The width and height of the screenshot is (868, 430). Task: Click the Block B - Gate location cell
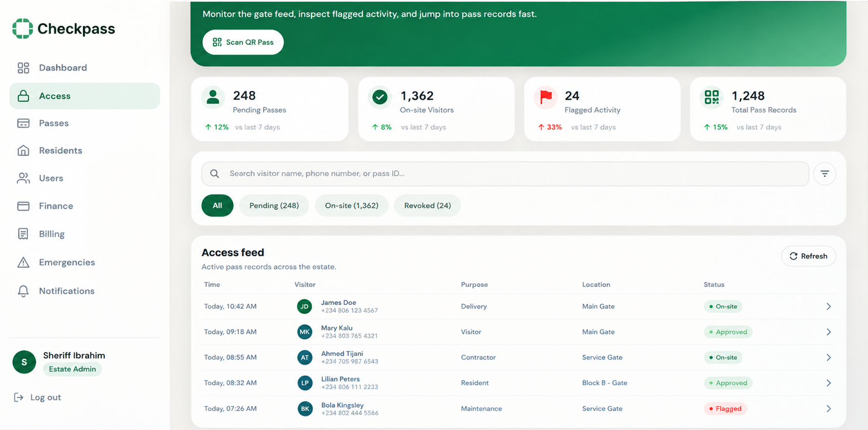point(605,383)
